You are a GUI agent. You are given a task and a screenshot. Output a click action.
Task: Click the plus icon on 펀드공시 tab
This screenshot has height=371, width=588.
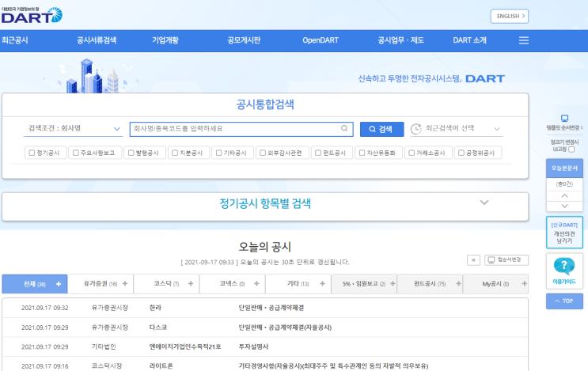pos(458,284)
